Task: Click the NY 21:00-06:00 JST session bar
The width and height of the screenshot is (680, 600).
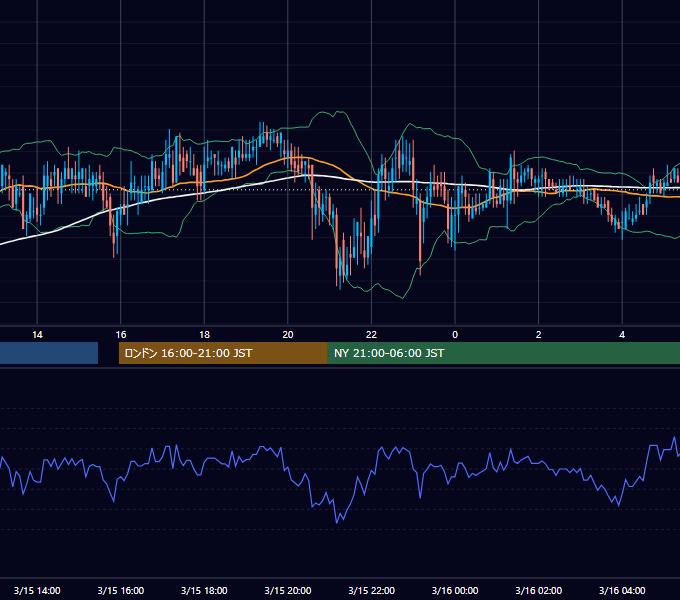Action: 503,353
